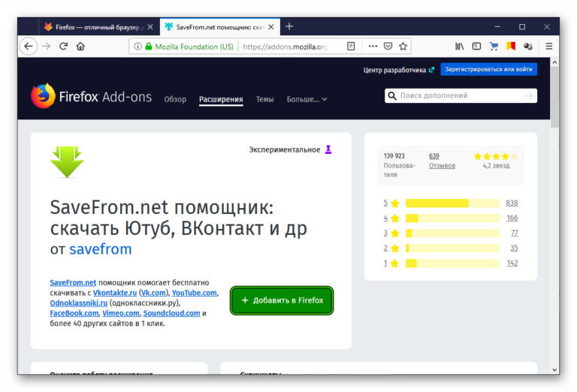
Task: Open the Odnoklassniki.ru link
Action: [x=79, y=303]
